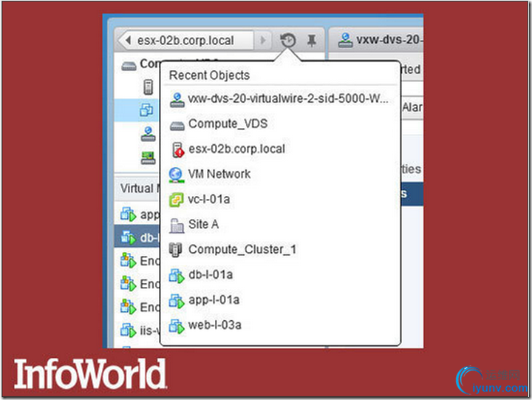Open vc-l-01a from Recent Objects
Screen dimensions: 532x400
(x=209, y=199)
